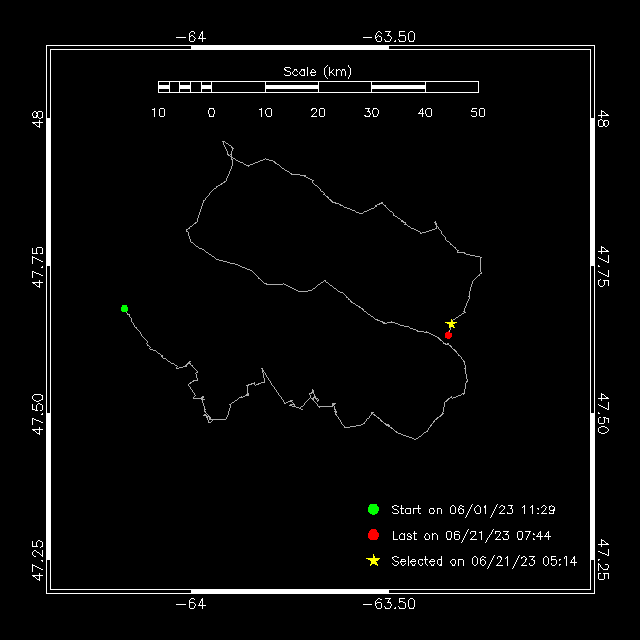Click the green start point marker
640x640 pixels.
(x=124, y=309)
